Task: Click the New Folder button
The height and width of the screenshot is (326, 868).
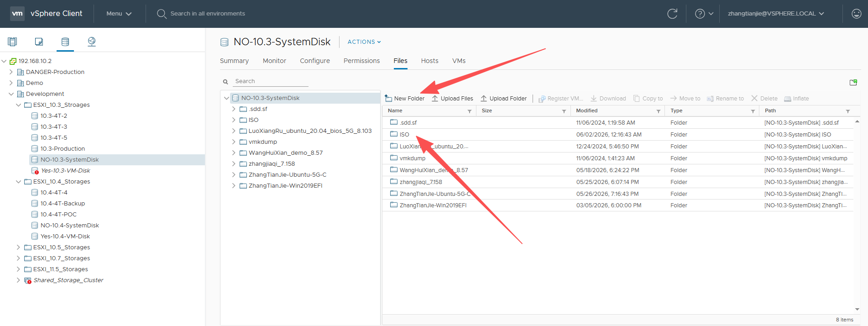Action: coord(405,99)
